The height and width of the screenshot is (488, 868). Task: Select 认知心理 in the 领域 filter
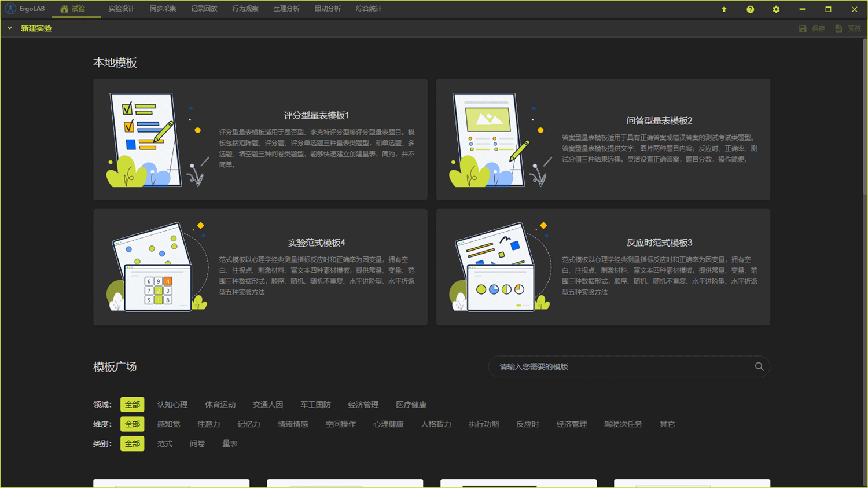point(172,405)
